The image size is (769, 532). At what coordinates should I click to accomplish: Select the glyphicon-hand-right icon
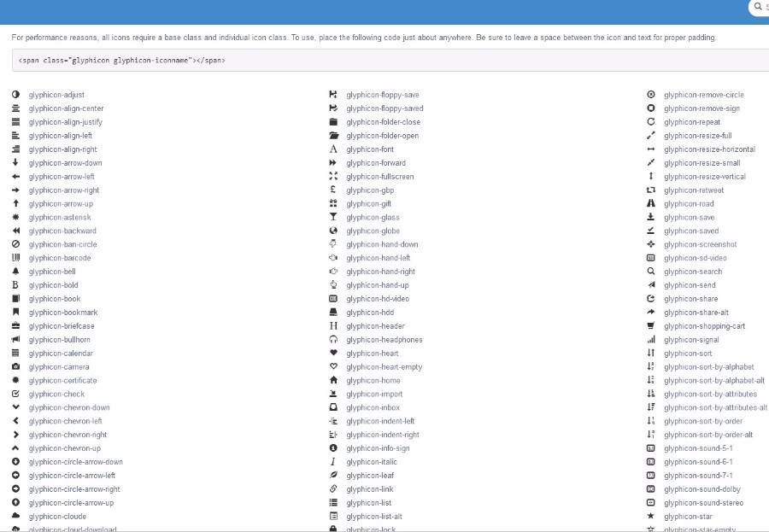[333, 272]
